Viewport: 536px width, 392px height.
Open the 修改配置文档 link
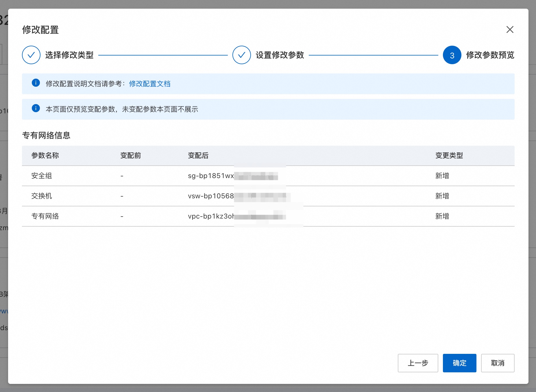(x=149, y=84)
